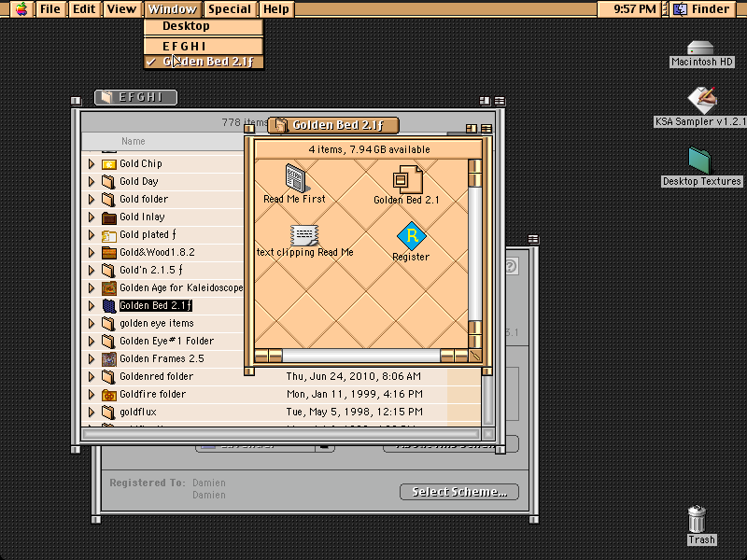
Task: Expand the Gold'n 2.1.5 ƒ folder
Action: pos(92,271)
